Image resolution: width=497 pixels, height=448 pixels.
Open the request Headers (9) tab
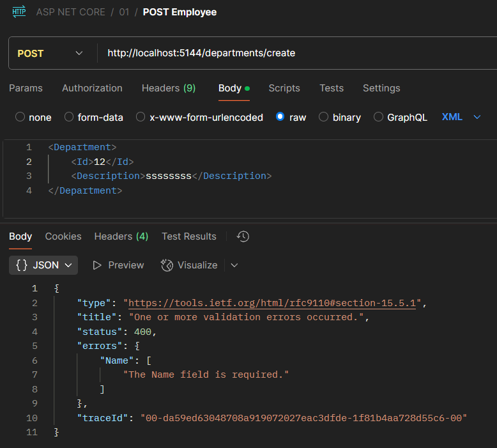[169, 88]
